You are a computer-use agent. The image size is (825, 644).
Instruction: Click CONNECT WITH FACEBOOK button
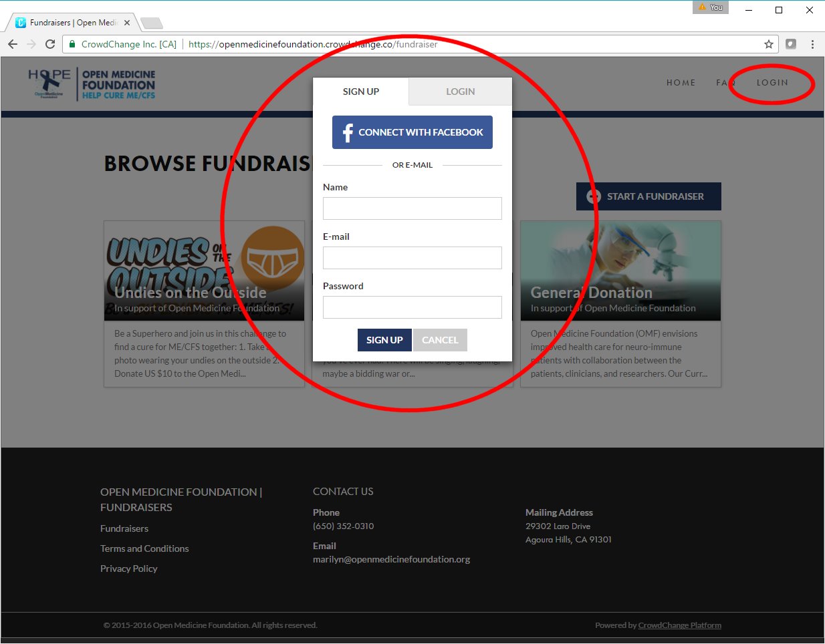point(412,132)
